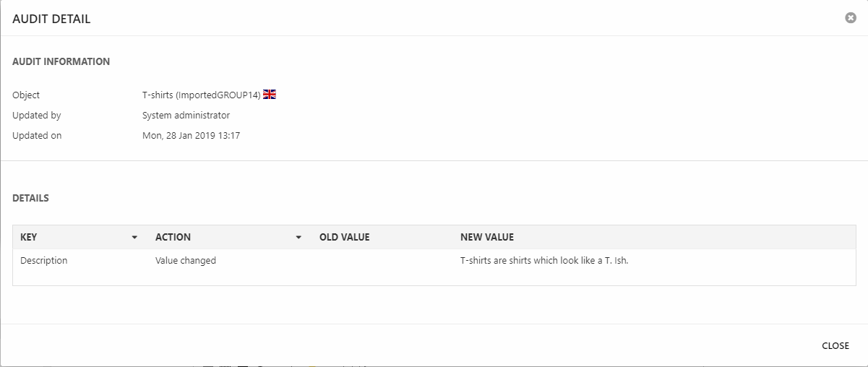The width and height of the screenshot is (868, 367).
Task: Sort by the ACTION column header
Action: point(173,237)
